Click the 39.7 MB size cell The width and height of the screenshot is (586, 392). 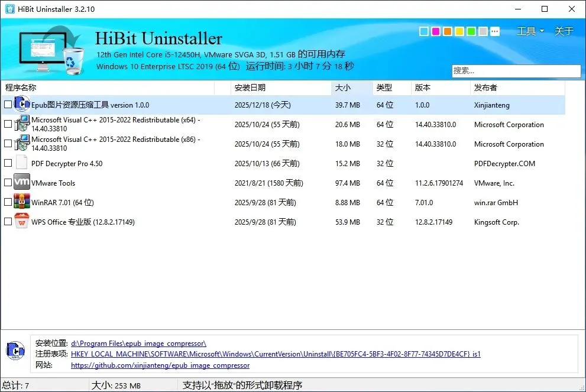(348, 105)
